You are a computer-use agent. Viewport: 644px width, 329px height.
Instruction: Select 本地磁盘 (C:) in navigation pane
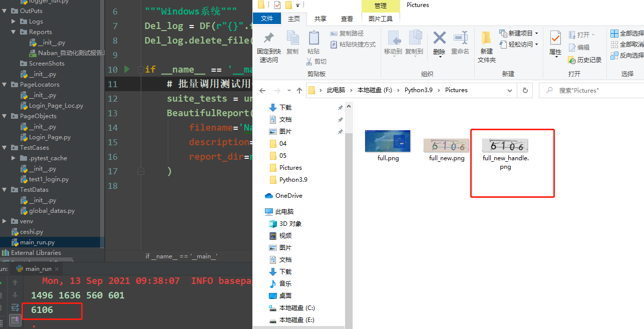[292, 308]
